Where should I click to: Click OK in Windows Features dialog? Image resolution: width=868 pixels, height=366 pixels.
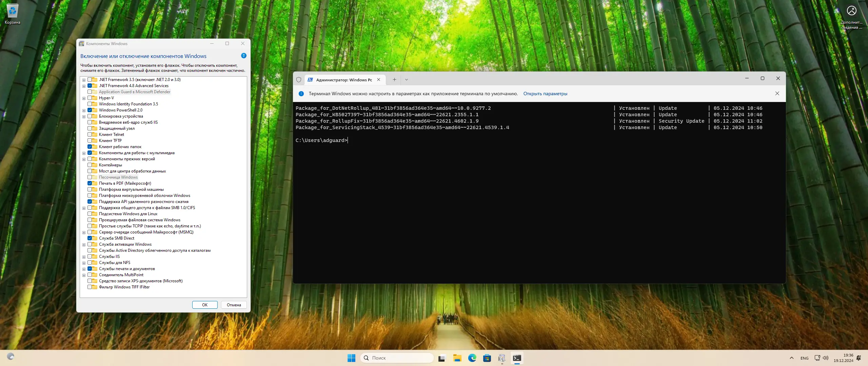(x=204, y=305)
